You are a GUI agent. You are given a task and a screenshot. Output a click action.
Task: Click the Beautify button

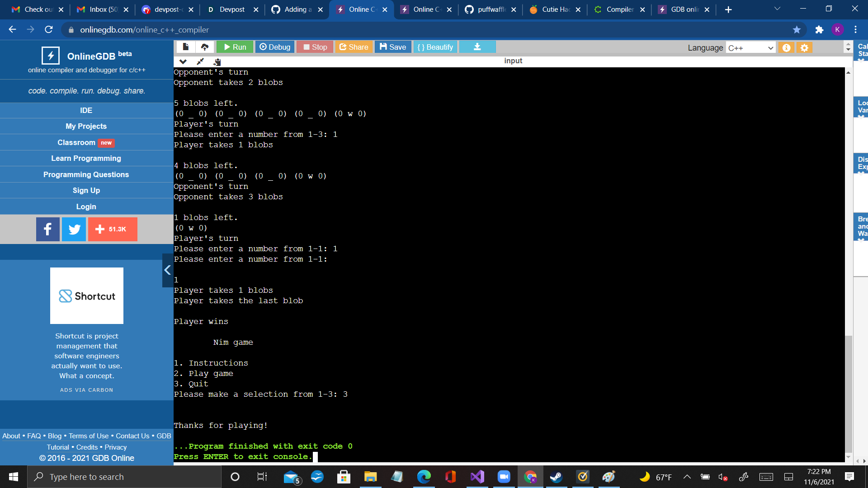pyautogui.click(x=435, y=47)
